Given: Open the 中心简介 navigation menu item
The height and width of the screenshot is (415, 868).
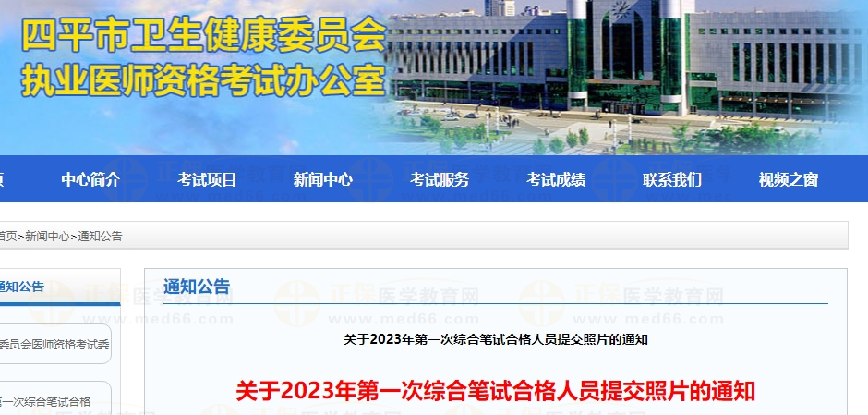Looking at the screenshot, I should click(90, 180).
